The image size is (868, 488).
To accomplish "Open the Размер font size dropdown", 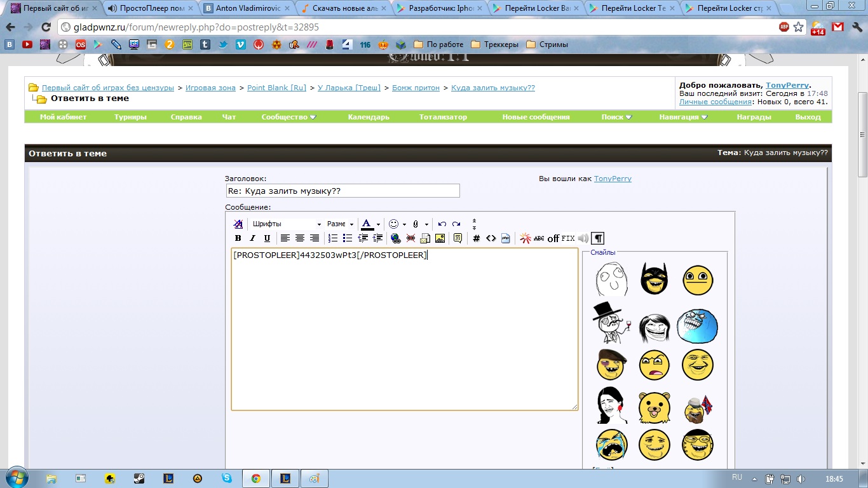I will coord(340,224).
